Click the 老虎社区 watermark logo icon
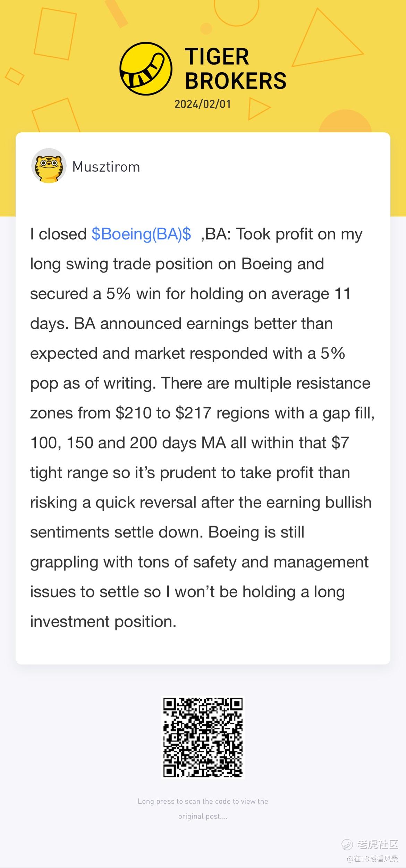The width and height of the screenshot is (406, 868). (347, 844)
